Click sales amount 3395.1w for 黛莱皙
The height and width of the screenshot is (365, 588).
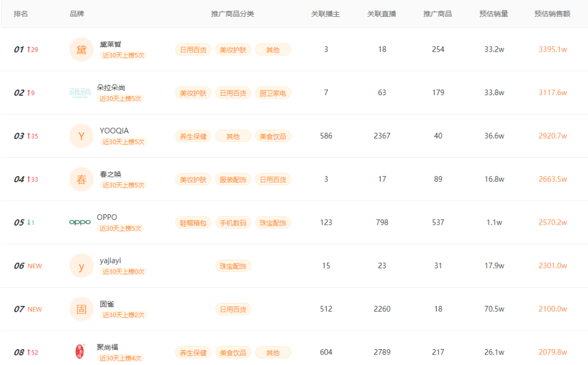click(553, 50)
